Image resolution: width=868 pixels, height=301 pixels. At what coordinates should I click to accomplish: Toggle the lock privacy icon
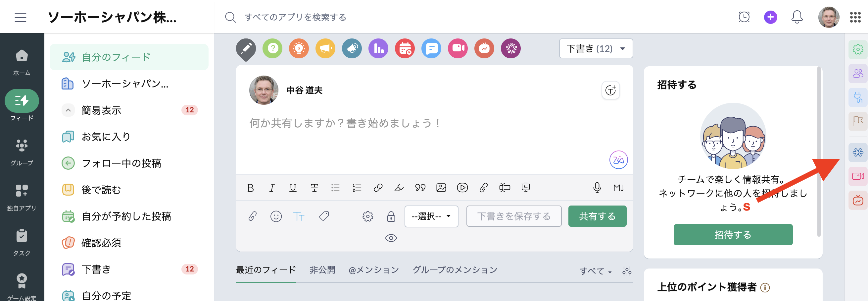point(391,216)
